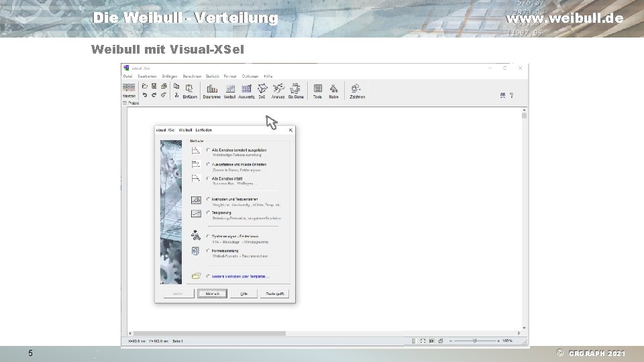Viewport: 644px width, 362px height.
Task: Click the vertical scrollbar up arrow
Action: pos(524,110)
